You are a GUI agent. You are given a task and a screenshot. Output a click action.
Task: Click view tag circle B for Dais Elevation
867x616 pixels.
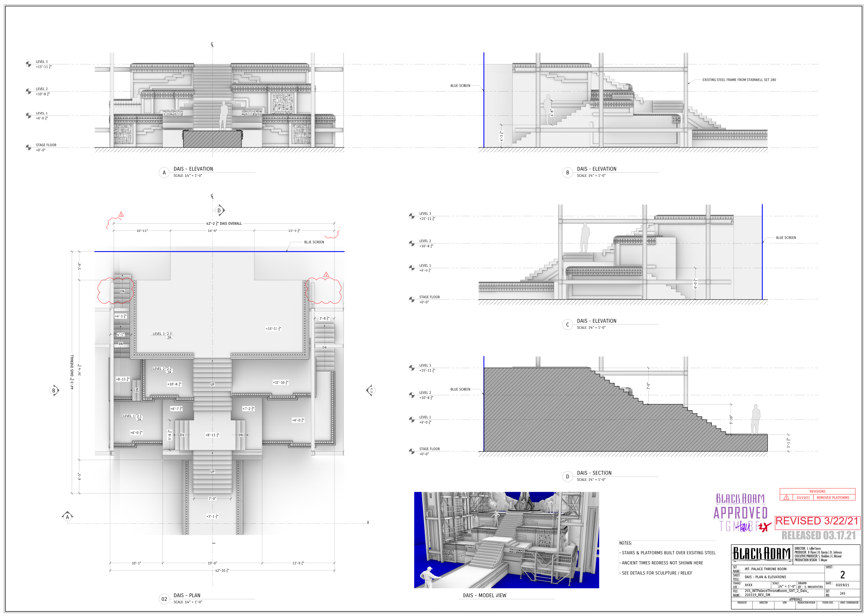[x=567, y=173]
